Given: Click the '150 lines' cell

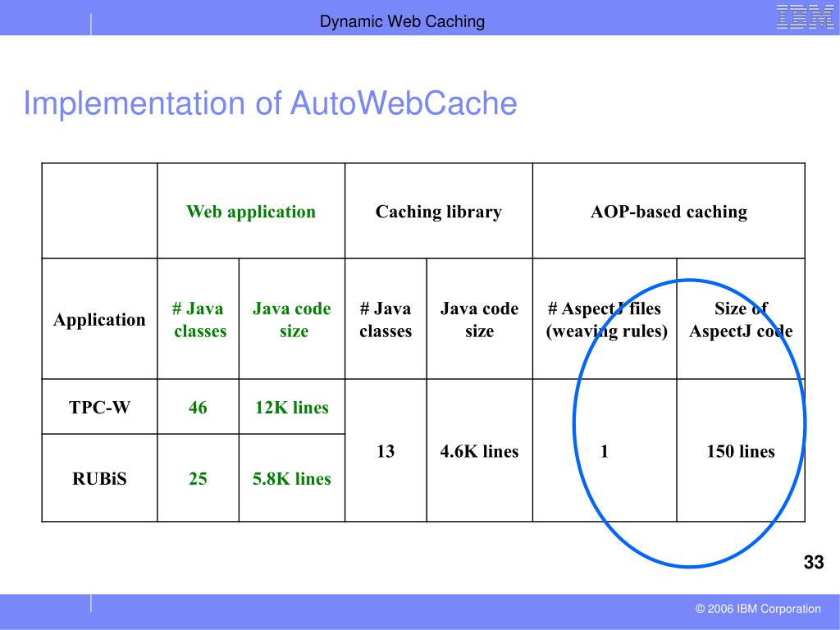Looking at the screenshot, I should [x=741, y=451].
